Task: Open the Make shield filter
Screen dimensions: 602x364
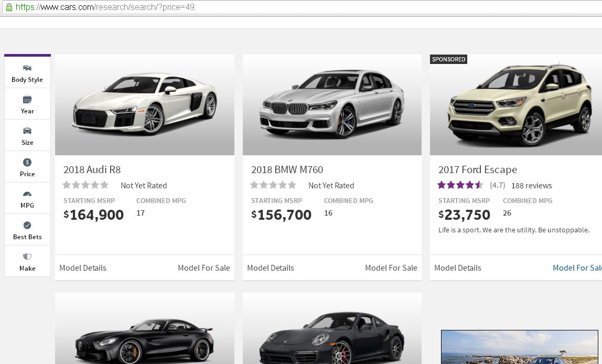Action: pos(27,262)
